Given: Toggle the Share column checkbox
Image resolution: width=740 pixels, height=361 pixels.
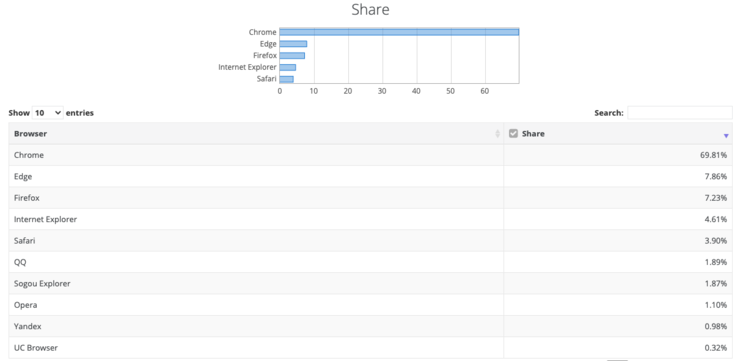Looking at the screenshot, I should 513,134.
